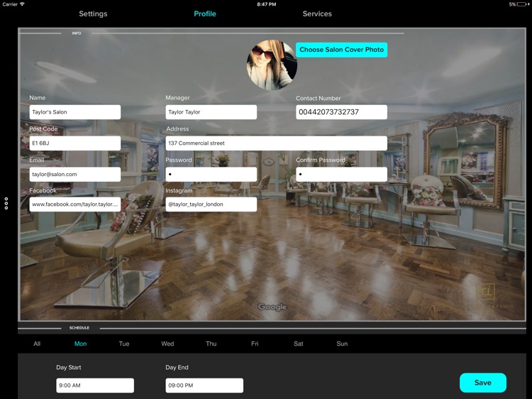Screen dimensions: 532x399
Task: Click the Carrier label in status bar
Action: [x=10, y=4]
